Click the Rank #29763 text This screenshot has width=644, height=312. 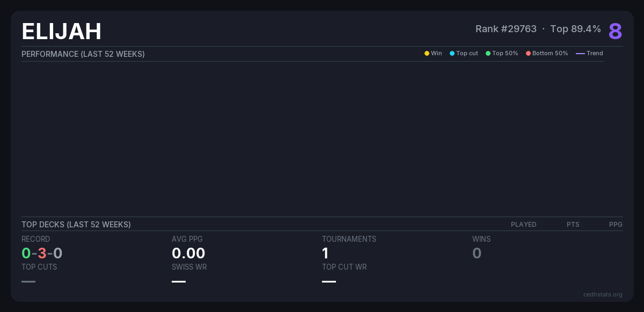pyautogui.click(x=506, y=29)
